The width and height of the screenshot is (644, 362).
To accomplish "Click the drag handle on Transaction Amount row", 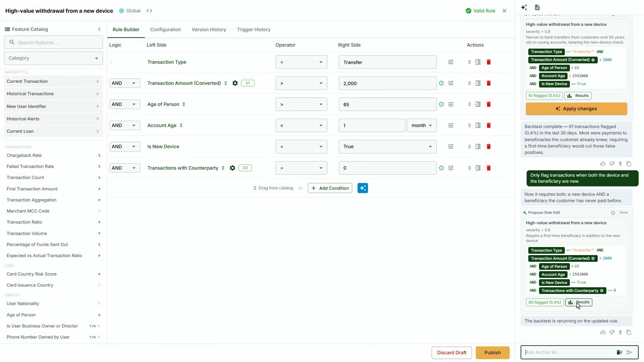I will [469, 83].
